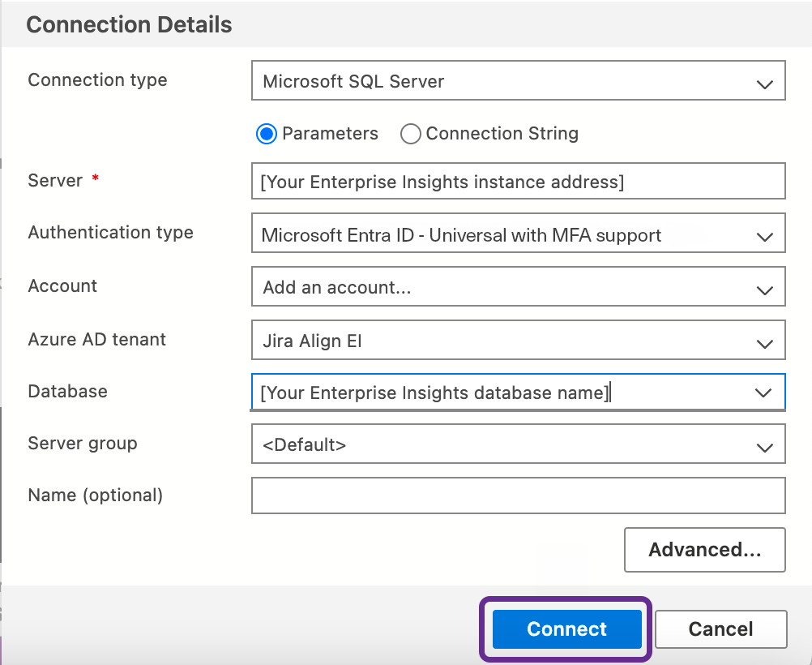
Task: Open the Microsoft SQL Server connection type list
Action: tap(519, 80)
